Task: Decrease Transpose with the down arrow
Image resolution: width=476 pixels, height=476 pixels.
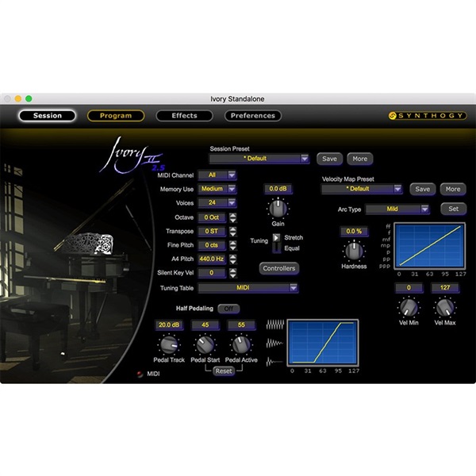Action: point(232,234)
